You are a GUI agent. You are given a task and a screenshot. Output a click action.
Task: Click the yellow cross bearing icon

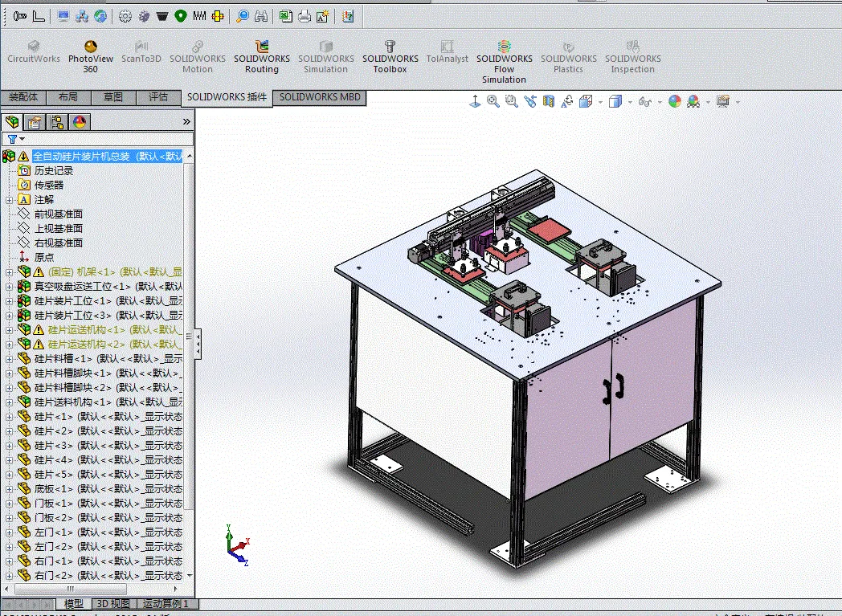point(218,17)
